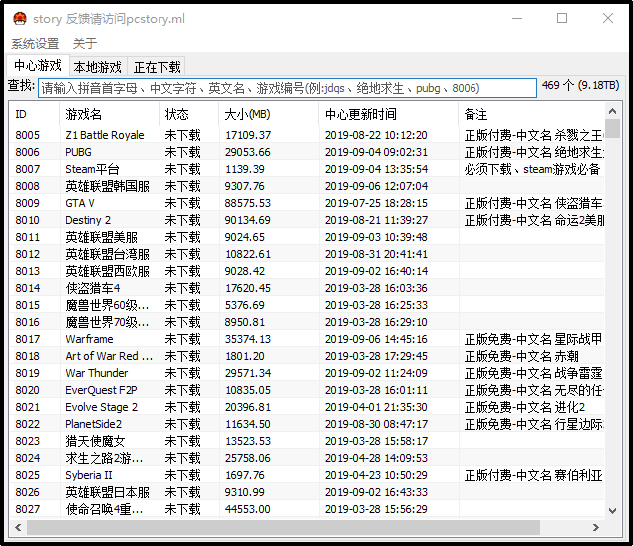Click the vertical scrollbar thumb
Screen dimensions: 633x546
point(612,128)
